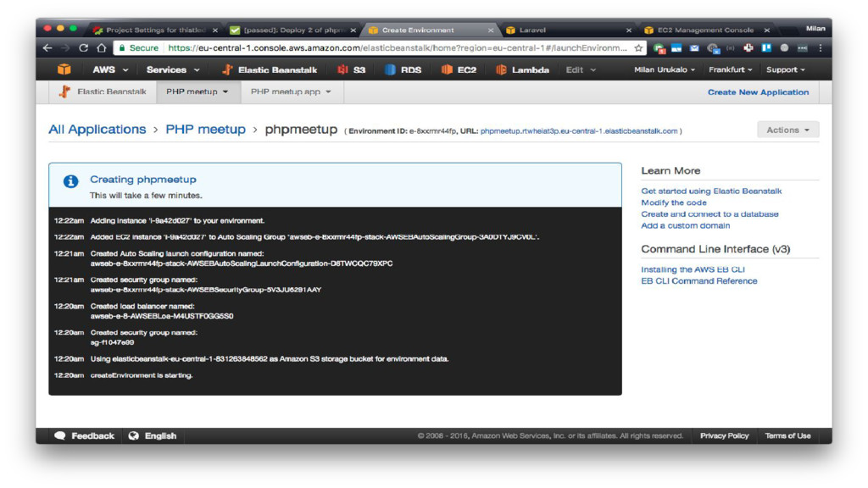Click the browser back arrow
The height and width of the screenshot is (488, 868).
coord(47,48)
